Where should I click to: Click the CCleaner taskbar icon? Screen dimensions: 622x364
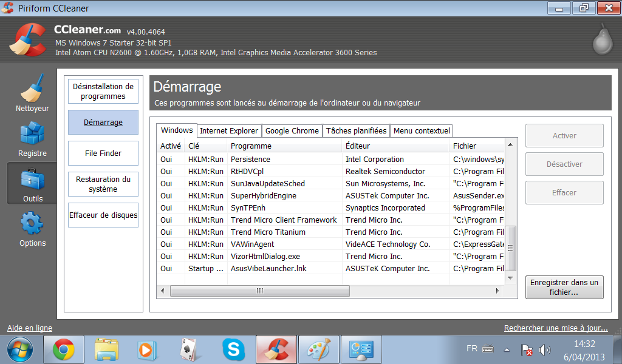(276, 349)
